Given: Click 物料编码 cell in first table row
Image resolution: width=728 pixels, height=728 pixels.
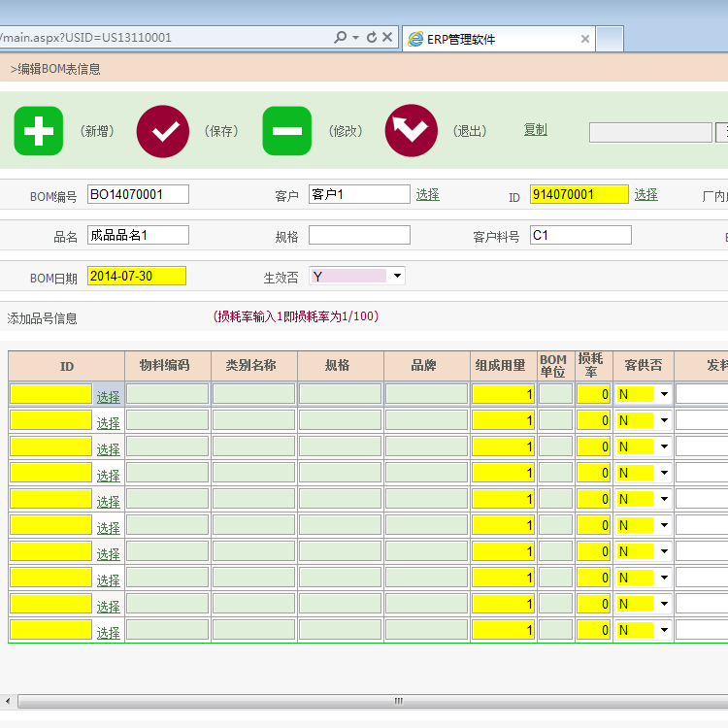Looking at the screenshot, I should point(168,394).
